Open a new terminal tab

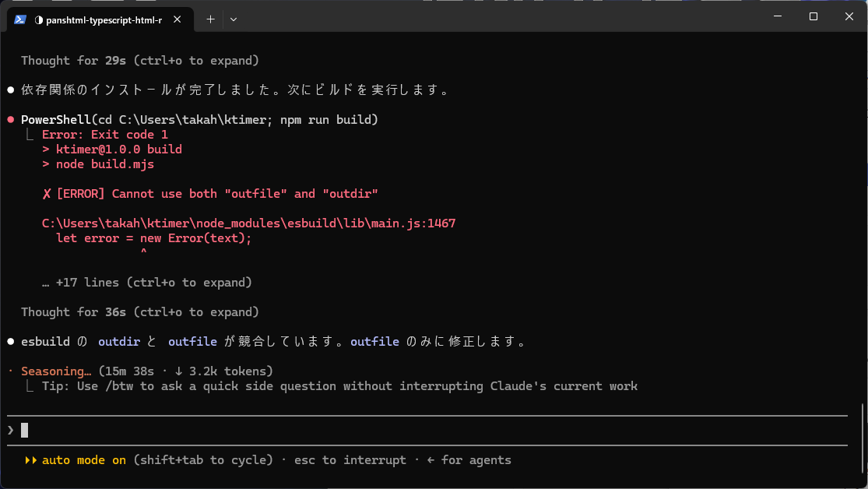(x=210, y=19)
